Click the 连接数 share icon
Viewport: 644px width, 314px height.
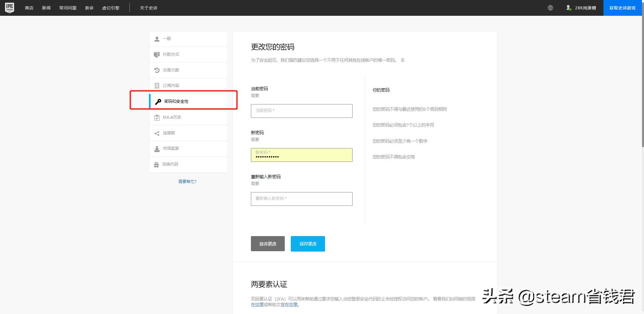[156, 133]
